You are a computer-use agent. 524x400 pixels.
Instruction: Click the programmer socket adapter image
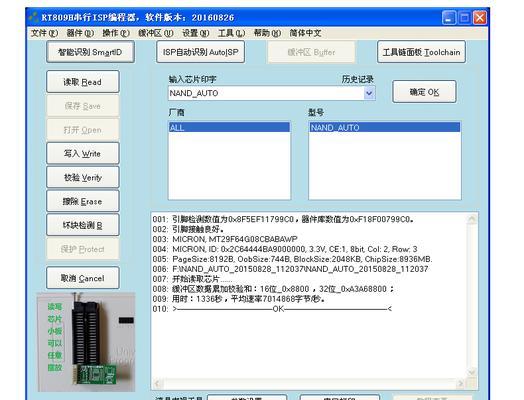[86, 342]
